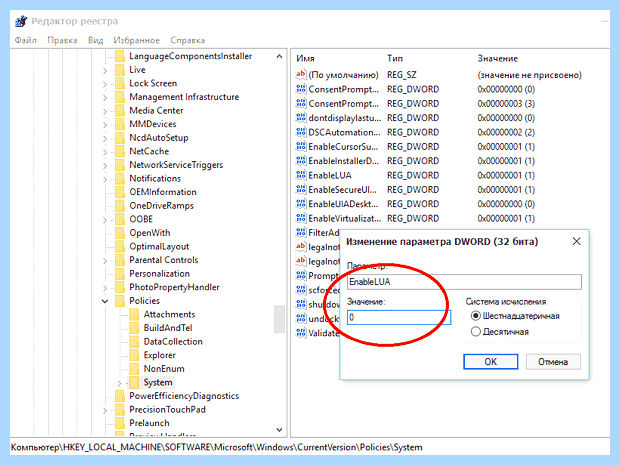Click the tree scrollbar thumb
The width and height of the screenshot is (620, 465).
[279, 319]
